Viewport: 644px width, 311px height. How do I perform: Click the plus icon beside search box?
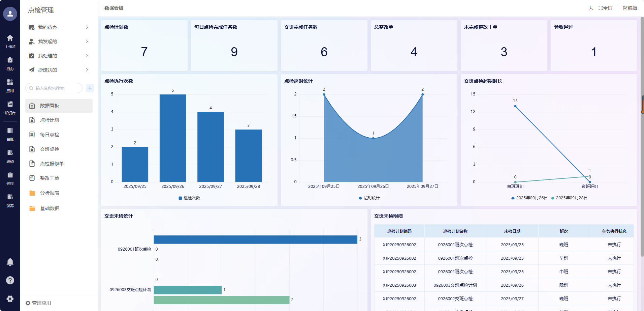[x=90, y=88]
